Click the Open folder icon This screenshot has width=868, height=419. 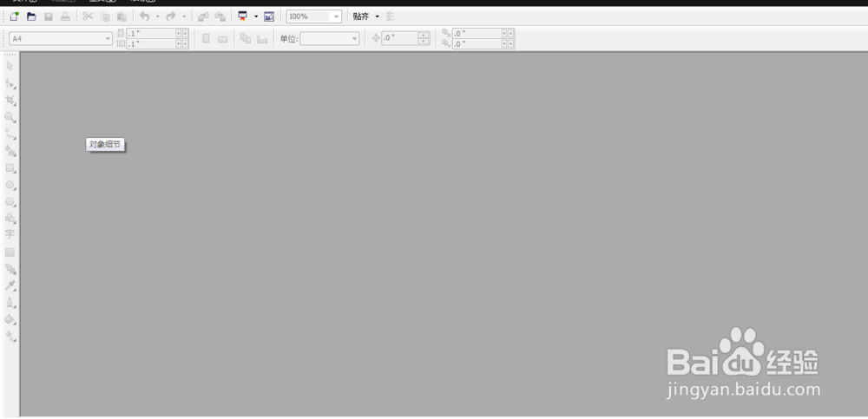click(x=31, y=16)
